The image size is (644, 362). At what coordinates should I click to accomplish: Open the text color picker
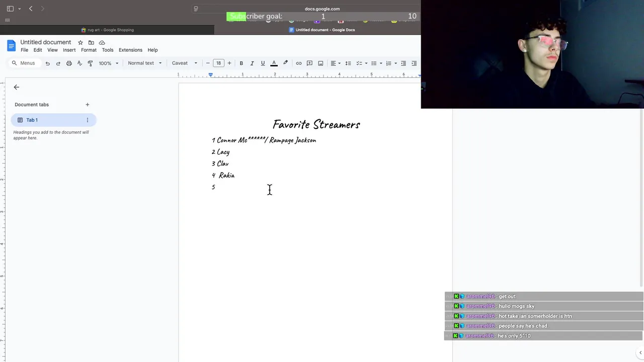[274, 63]
